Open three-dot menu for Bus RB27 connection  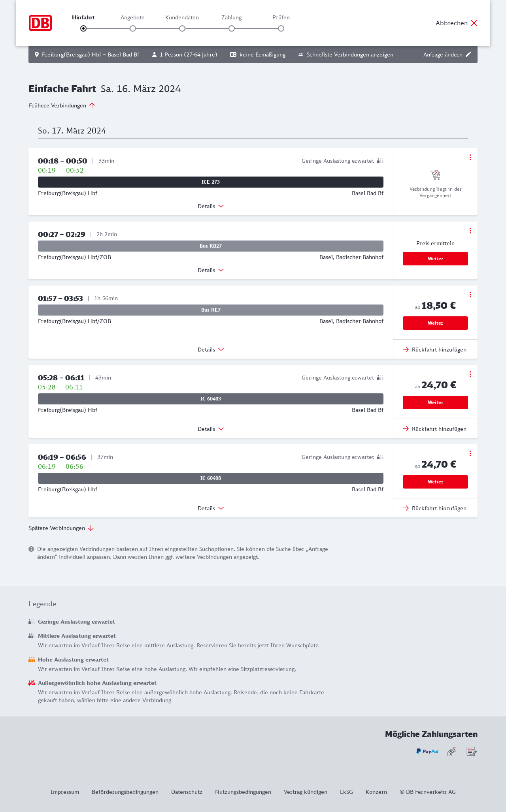pyautogui.click(x=470, y=231)
